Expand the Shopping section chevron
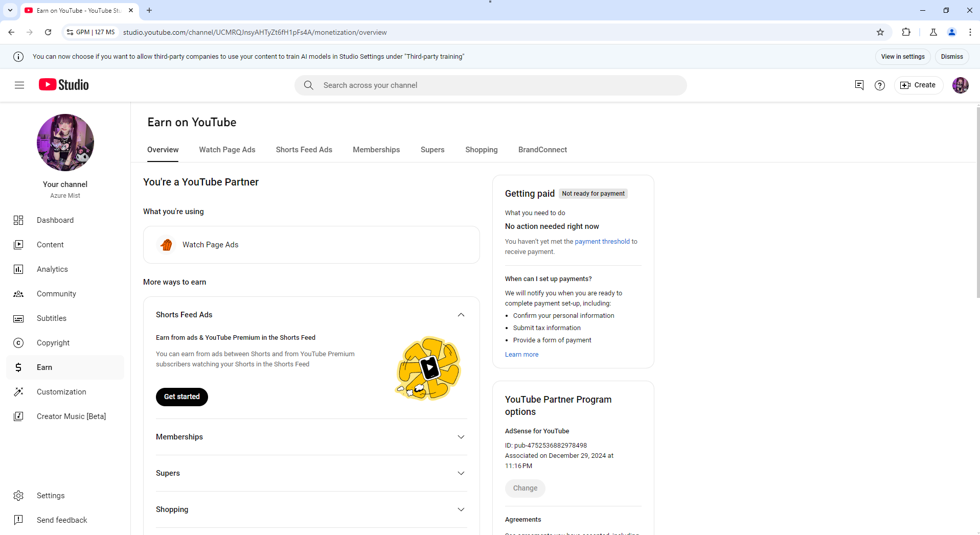The height and width of the screenshot is (535, 980). [461, 509]
